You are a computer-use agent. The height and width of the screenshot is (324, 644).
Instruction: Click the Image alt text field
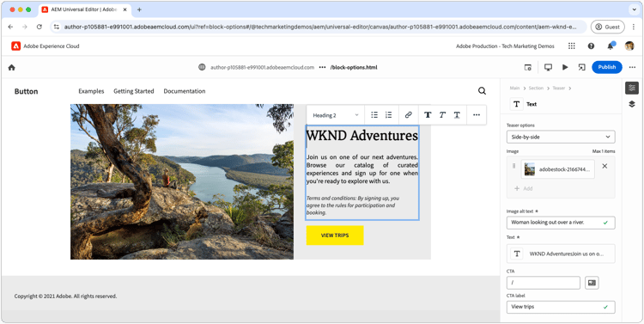point(561,223)
